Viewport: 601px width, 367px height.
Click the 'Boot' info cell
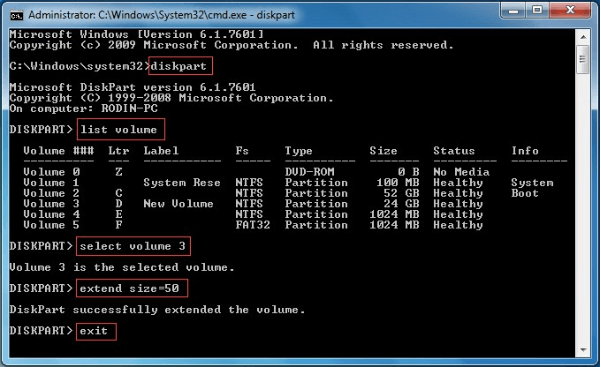click(525, 193)
